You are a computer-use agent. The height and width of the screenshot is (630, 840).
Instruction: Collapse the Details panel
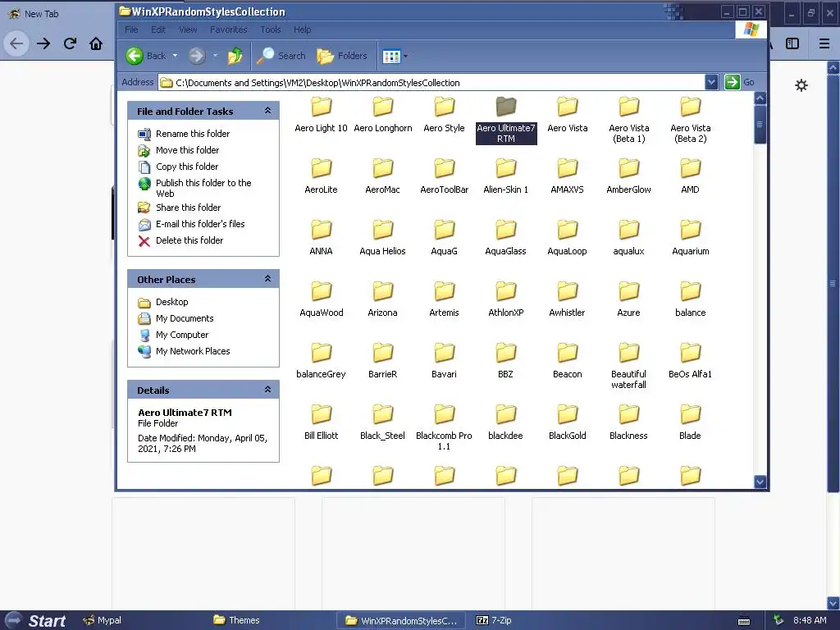click(268, 390)
